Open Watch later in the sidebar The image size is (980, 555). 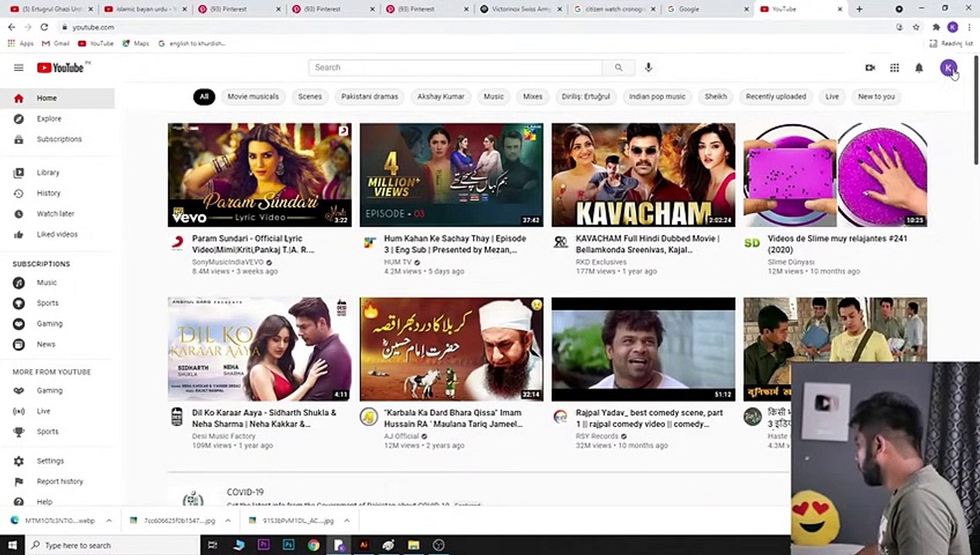(x=57, y=214)
